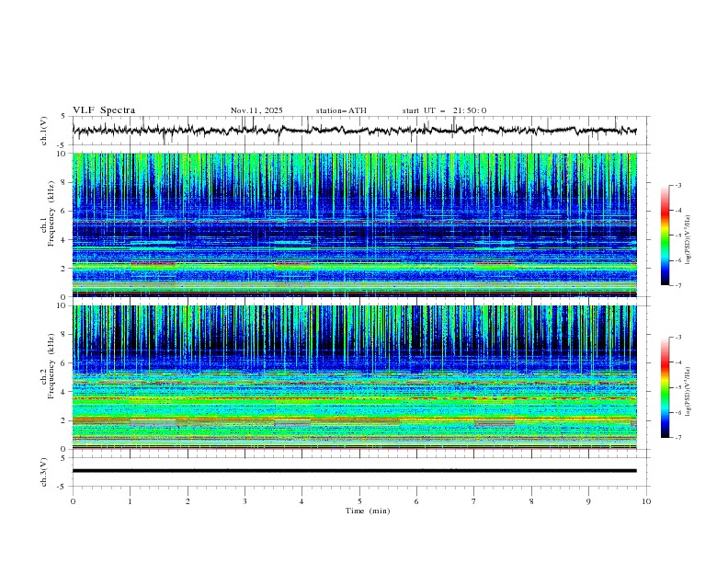The height and width of the screenshot is (563, 728).
Task: Click the 10 tick on time axis
Action: (646, 501)
